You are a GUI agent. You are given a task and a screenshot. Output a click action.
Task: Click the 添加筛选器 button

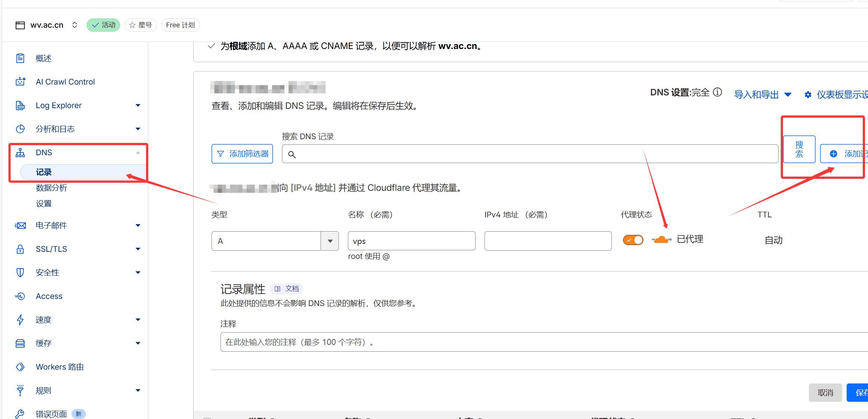242,154
